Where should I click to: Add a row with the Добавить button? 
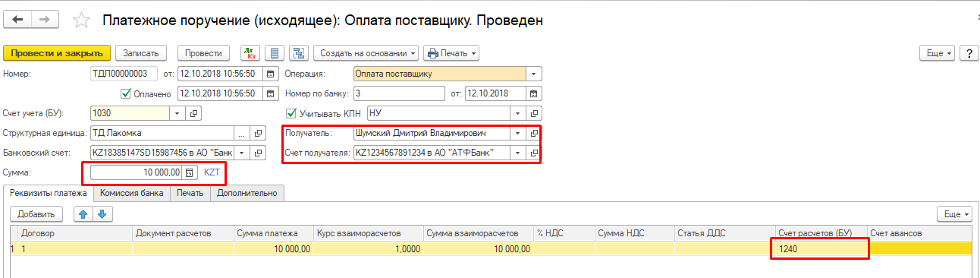(x=36, y=214)
